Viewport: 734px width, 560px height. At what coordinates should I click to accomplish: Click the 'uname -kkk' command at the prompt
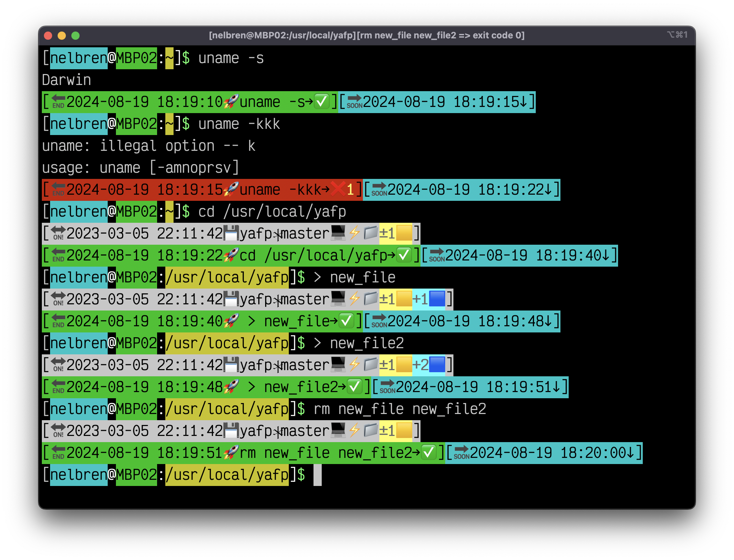click(x=239, y=124)
